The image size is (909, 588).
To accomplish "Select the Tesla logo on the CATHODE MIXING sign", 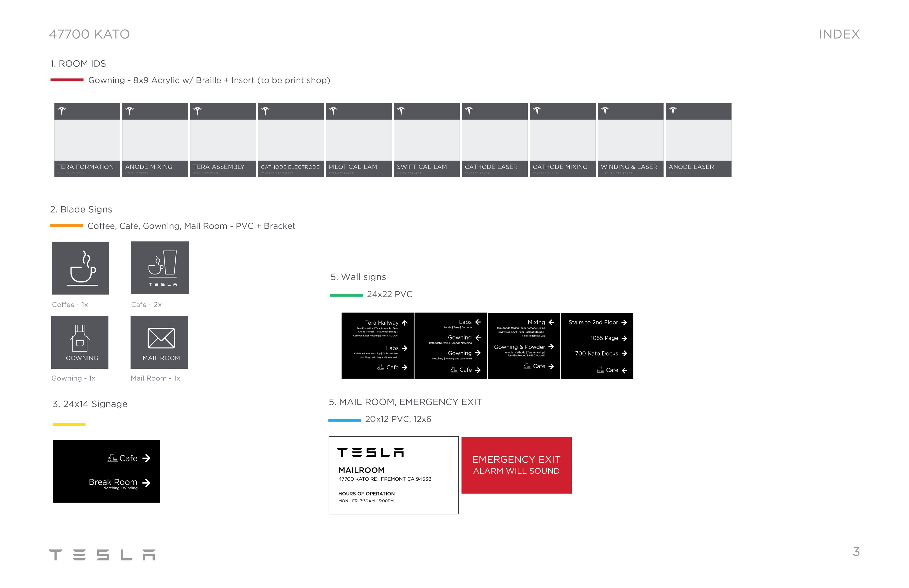I will point(537,111).
